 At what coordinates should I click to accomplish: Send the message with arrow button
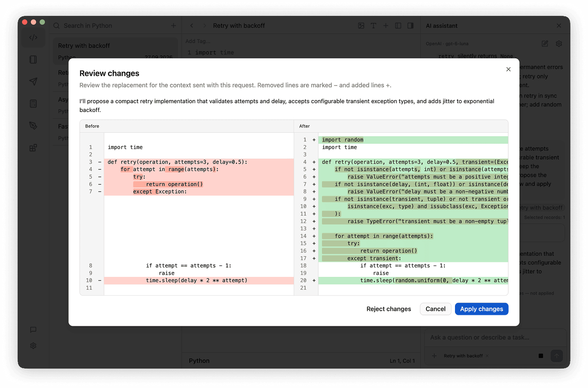click(557, 356)
